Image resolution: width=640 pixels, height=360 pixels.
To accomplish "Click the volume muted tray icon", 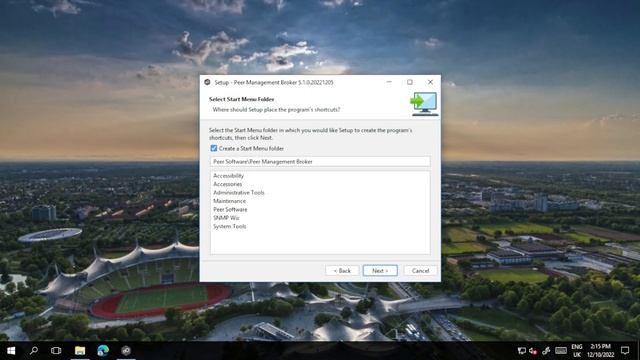I will (533, 351).
